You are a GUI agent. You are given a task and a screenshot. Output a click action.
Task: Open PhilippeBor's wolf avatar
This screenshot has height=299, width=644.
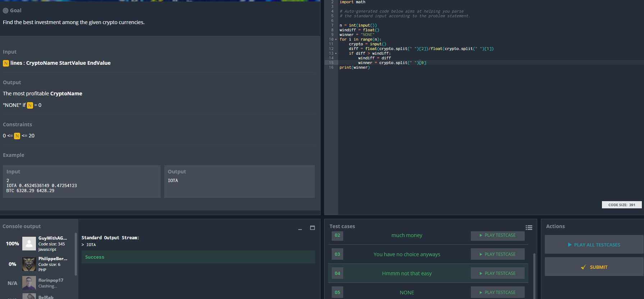pos(29,264)
